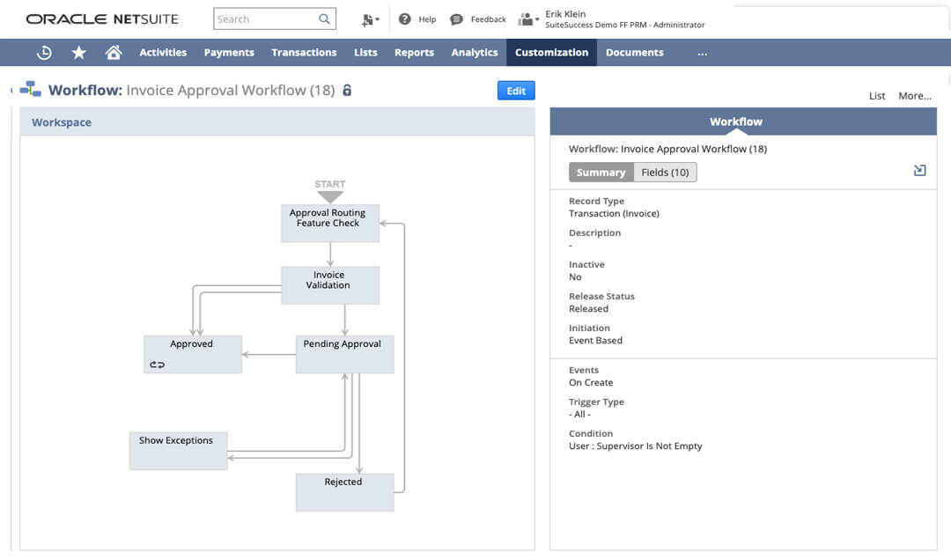The height and width of the screenshot is (560, 951).
Task: Click the workflow lock icon
Action: pos(347,91)
